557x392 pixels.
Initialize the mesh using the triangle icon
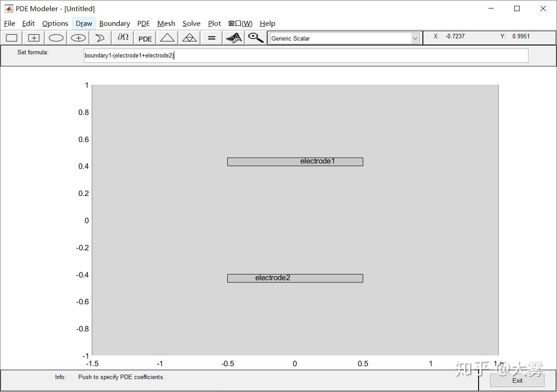tap(167, 38)
